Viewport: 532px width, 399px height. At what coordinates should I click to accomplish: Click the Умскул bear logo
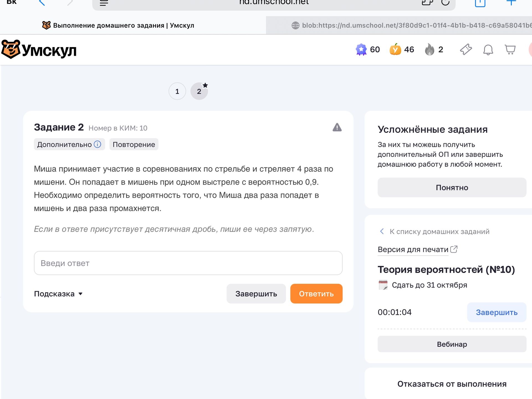39,50
